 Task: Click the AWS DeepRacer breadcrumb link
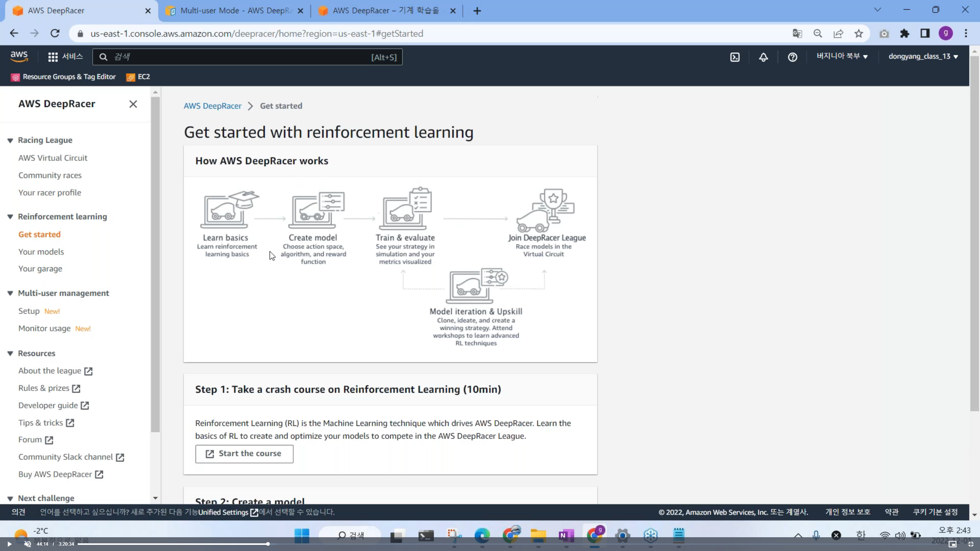click(x=212, y=106)
